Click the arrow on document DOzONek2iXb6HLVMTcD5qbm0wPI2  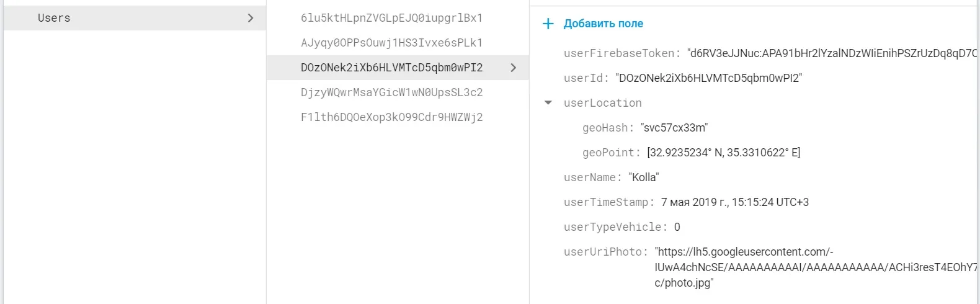click(x=513, y=68)
